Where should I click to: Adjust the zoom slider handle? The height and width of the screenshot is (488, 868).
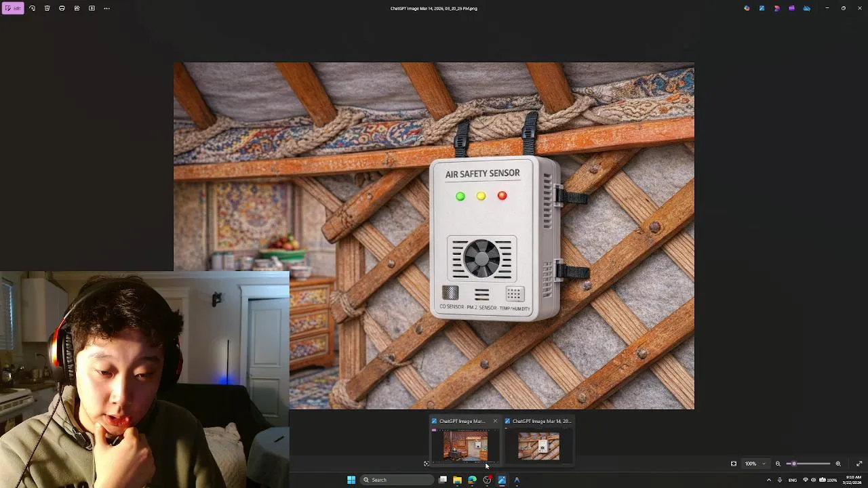(794, 464)
